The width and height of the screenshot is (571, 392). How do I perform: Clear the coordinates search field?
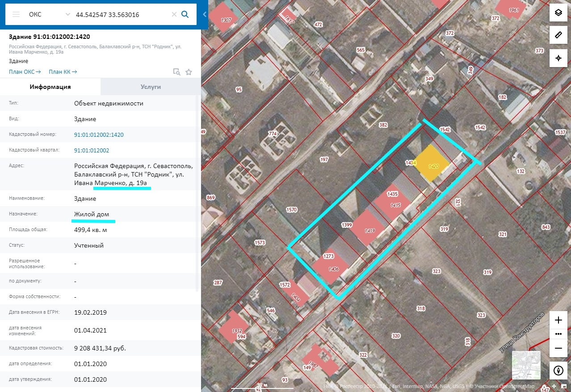(x=174, y=14)
